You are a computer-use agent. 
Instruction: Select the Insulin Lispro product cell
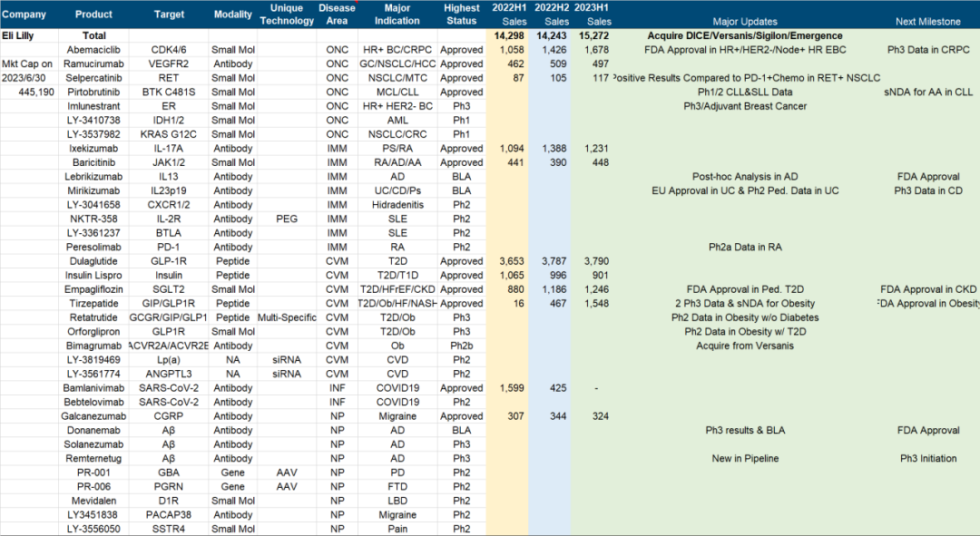pyautogui.click(x=93, y=276)
